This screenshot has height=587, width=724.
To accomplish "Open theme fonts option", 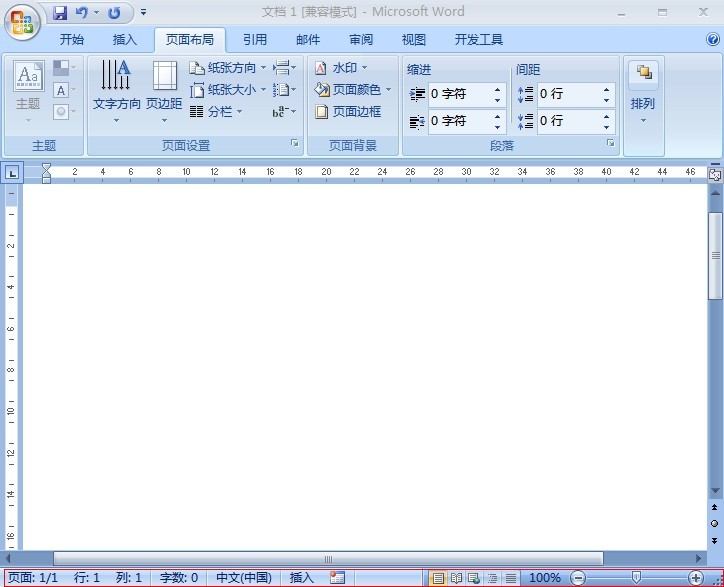I will click(x=64, y=90).
